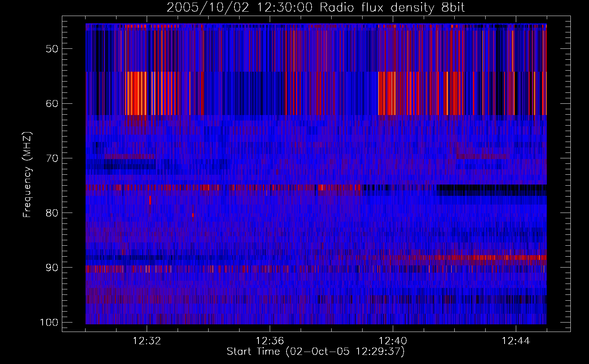589x364 pixels.
Task: Select the 90 frequency tick label
Action: pyautogui.click(x=52, y=268)
